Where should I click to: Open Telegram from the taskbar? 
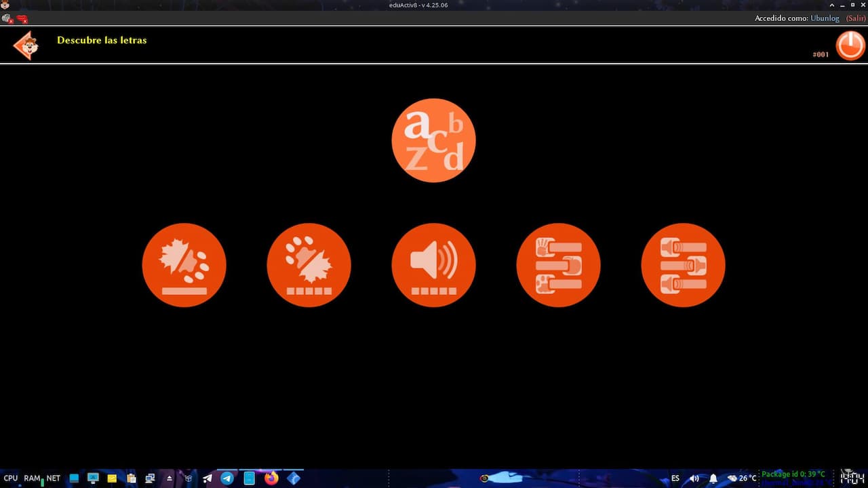pos(228,479)
